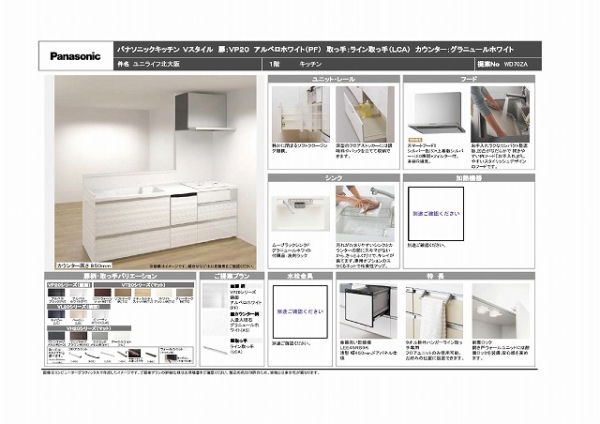
Task: Pick the medium brown wood swatch
Action: click(x=123, y=293)
